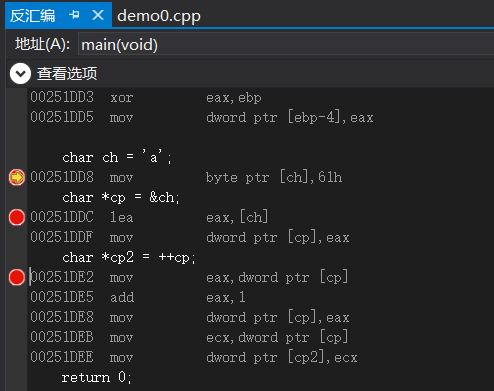Screen dimensions: 494x391
Task: Click the lea instruction mnemonic
Action: (122, 217)
